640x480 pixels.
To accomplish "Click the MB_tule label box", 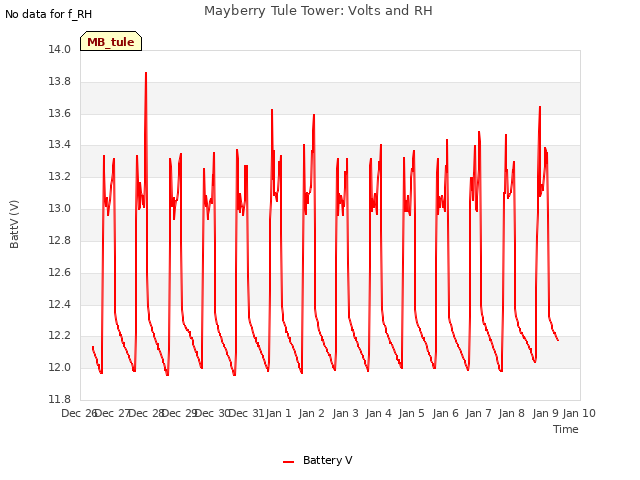I will (x=111, y=41).
